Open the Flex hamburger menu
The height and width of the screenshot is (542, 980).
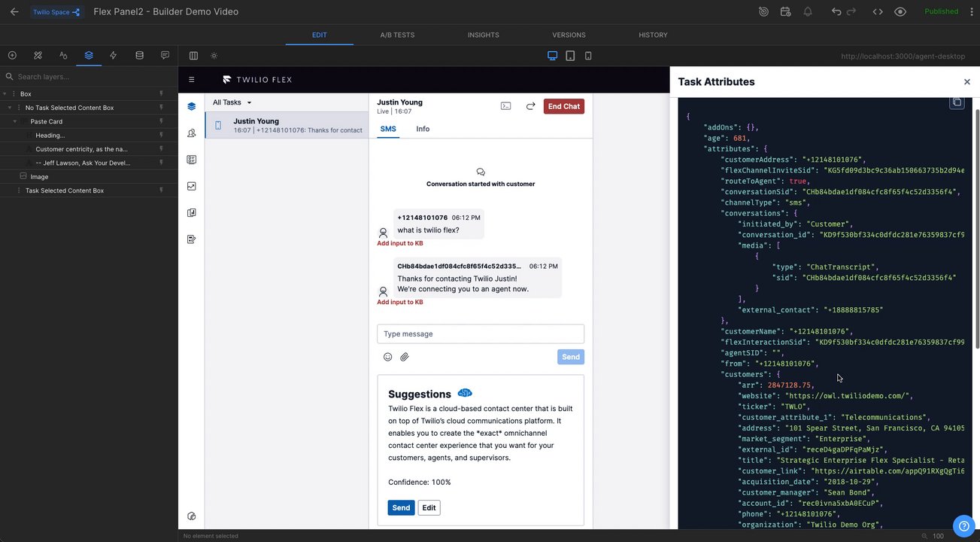tap(192, 80)
